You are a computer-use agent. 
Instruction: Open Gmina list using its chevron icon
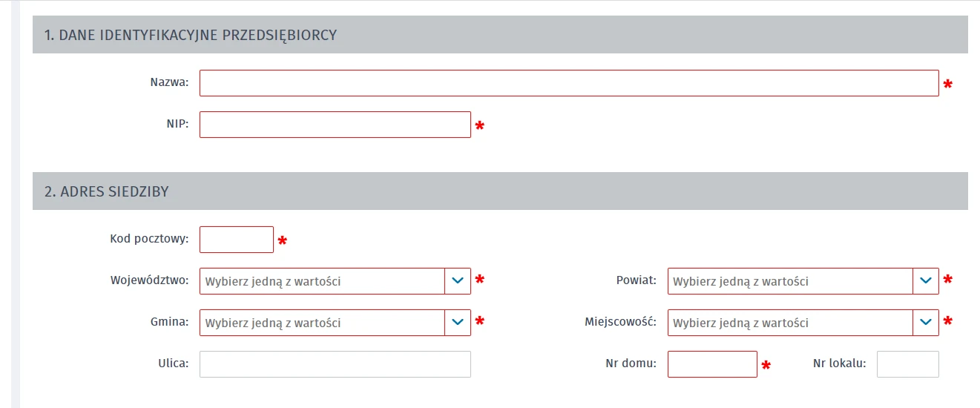pos(458,323)
